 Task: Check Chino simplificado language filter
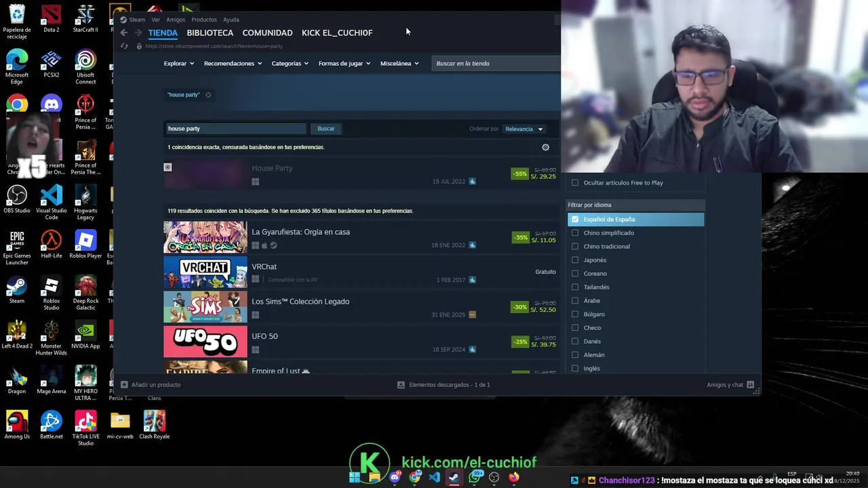(575, 232)
